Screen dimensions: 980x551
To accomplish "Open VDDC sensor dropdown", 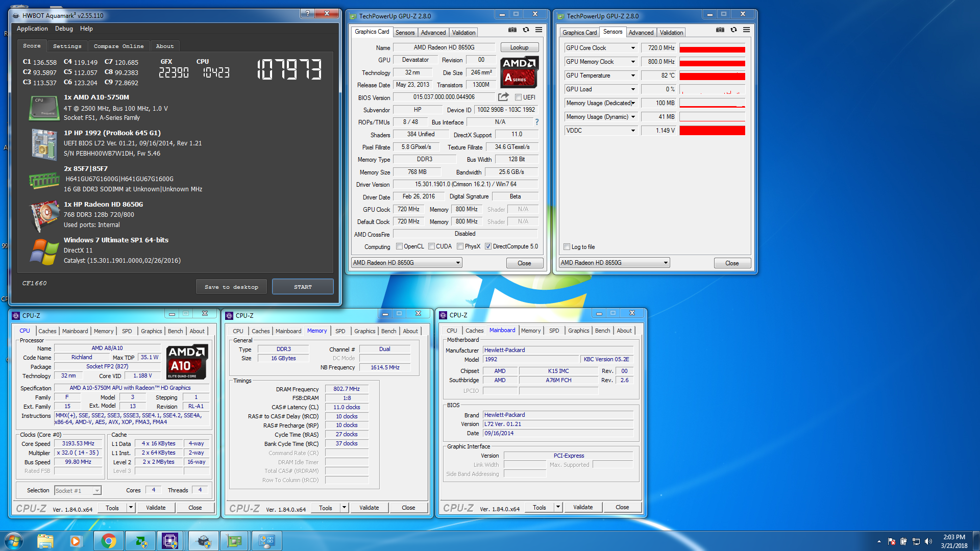I will pyautogui.click(x=633, y=131).
